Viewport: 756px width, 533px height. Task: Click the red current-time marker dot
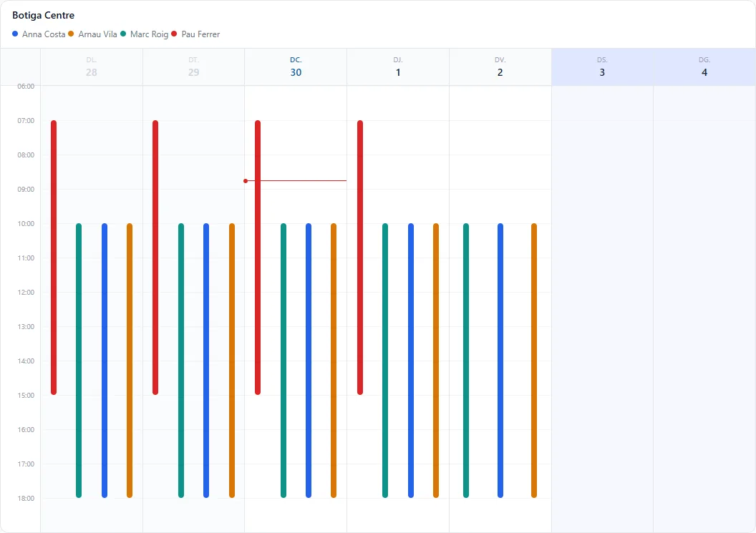click(x=246, y=181)
